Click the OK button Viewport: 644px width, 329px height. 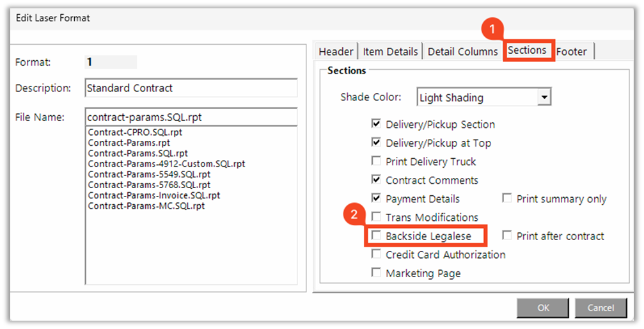tap(543, 308)
